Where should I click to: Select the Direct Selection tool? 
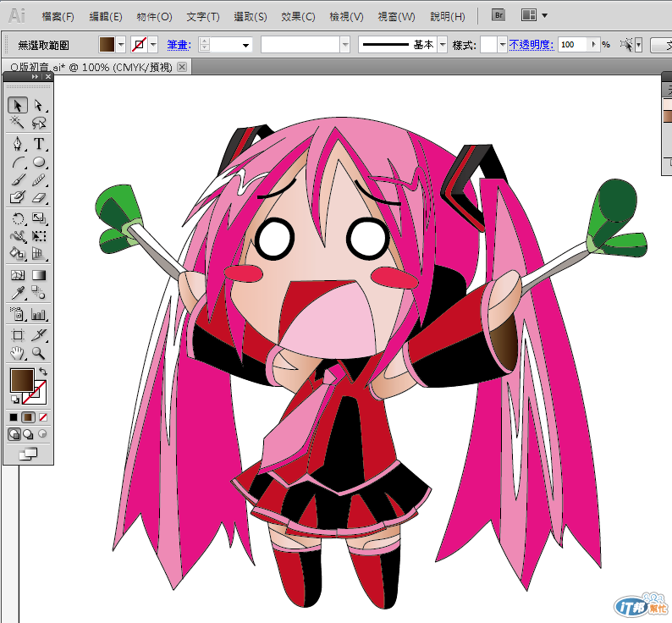coord(39,105)
